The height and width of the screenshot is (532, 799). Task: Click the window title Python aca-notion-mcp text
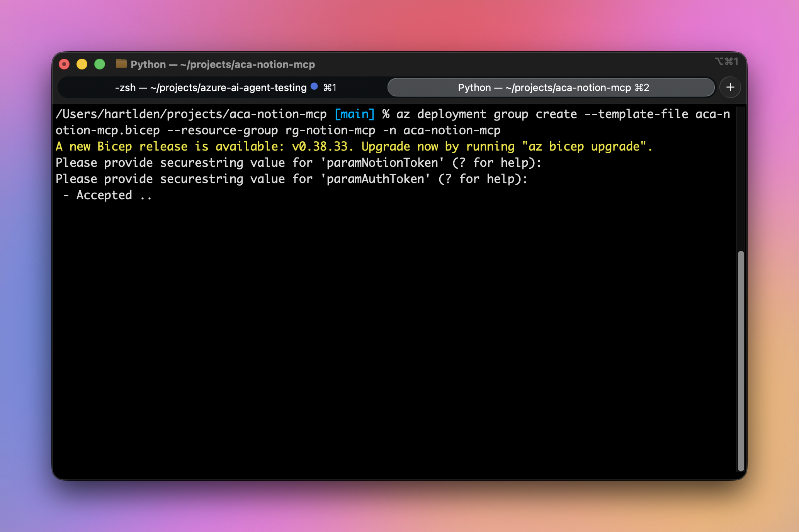[x=223, y=64]
